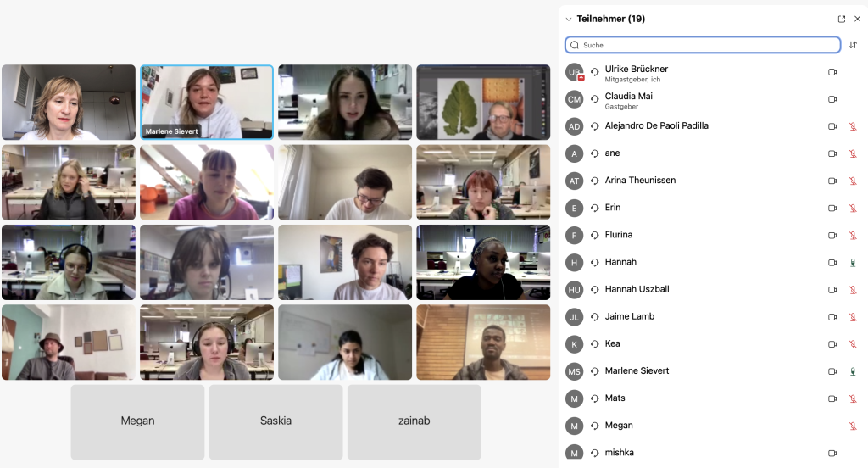Click Claudia Mai's camera icon
Viewport: 868px width, 468px height.
point(832,99)
